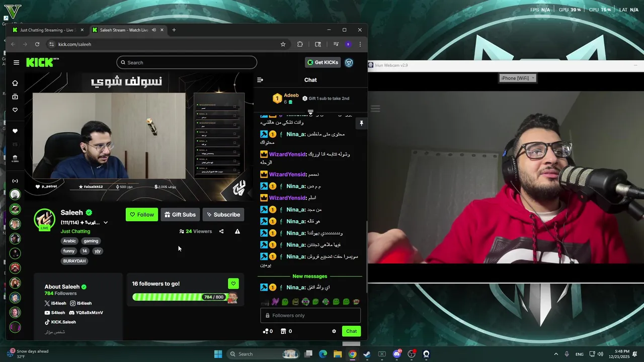Click the Kick search field
This screenshot has height=362, width=644.
click(x=187, y=62)
